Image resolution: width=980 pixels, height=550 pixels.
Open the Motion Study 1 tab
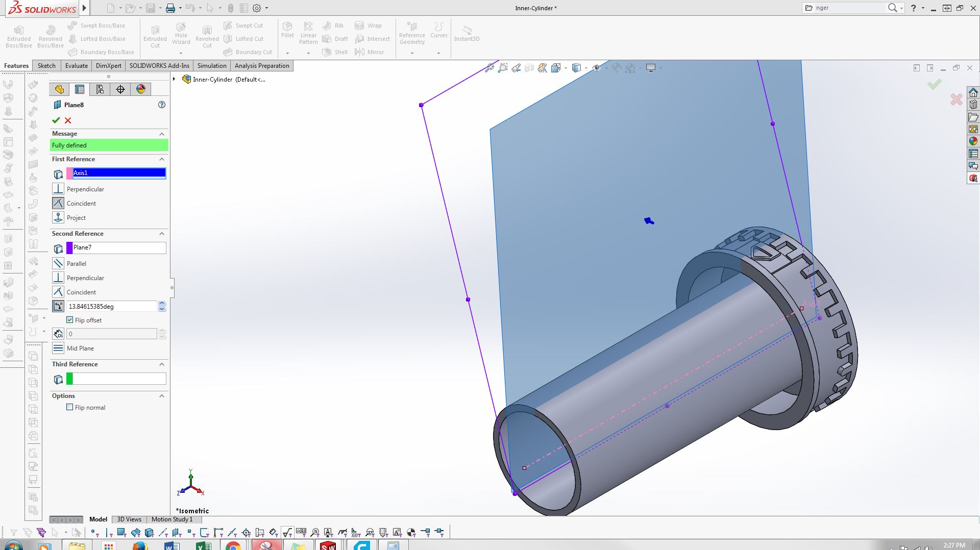tap(172, 519)
